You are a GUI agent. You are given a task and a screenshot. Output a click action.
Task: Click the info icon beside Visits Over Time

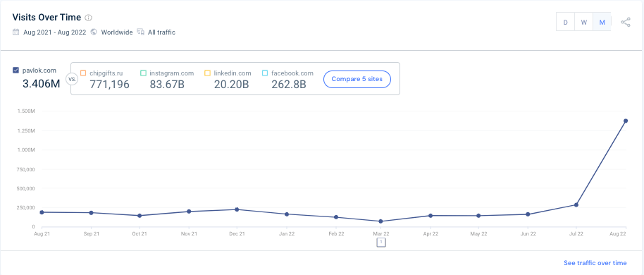[89, 18]
